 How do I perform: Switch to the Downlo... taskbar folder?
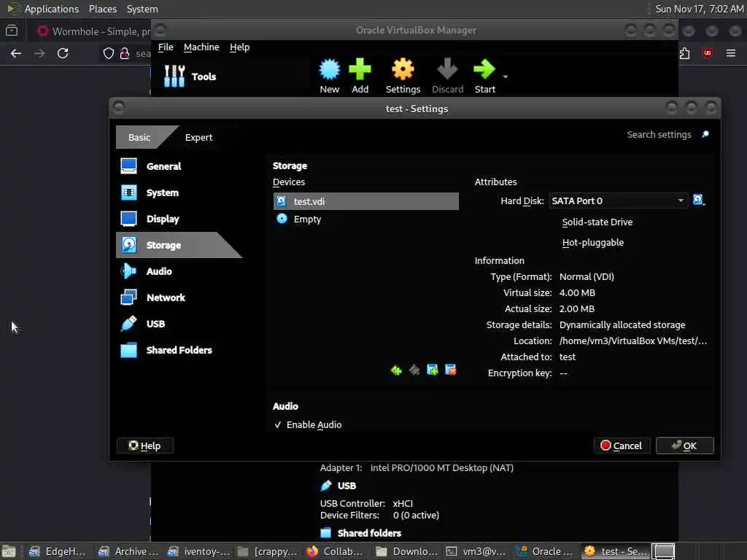coord(406,551)
